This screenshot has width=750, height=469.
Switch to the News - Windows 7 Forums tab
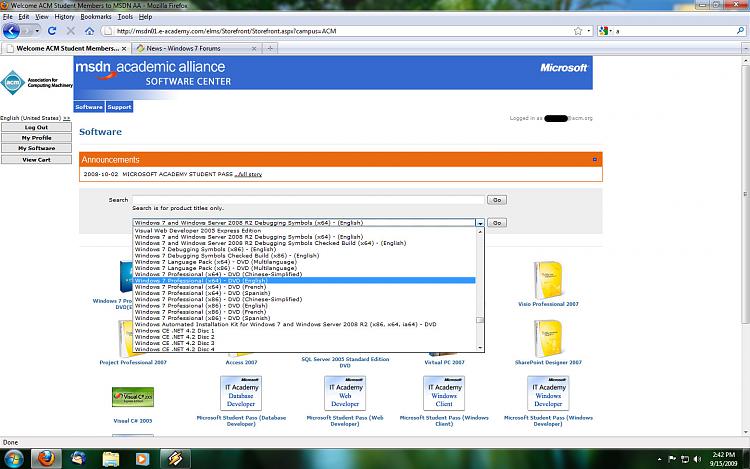pyautogui.click(x=197, y=48)
